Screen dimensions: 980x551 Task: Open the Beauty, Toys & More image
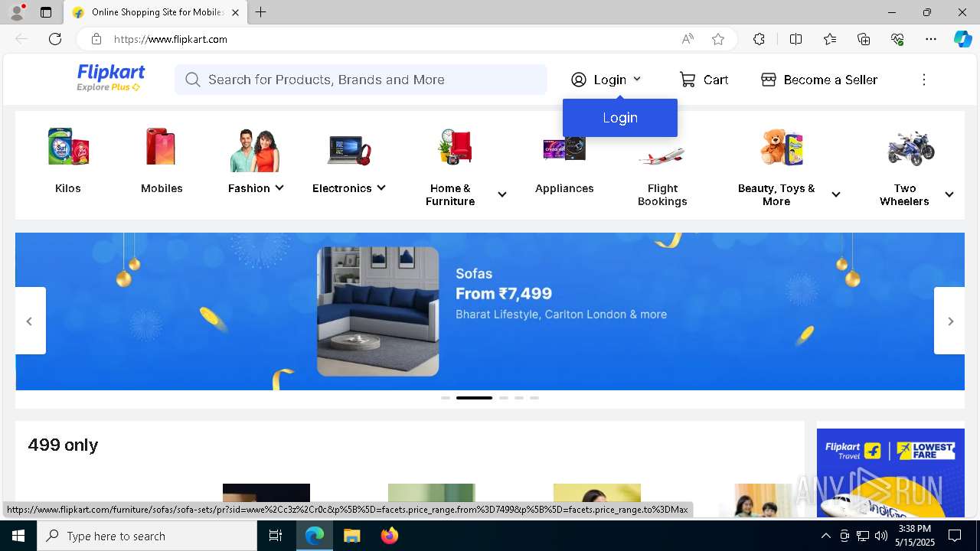pos(781,147)
